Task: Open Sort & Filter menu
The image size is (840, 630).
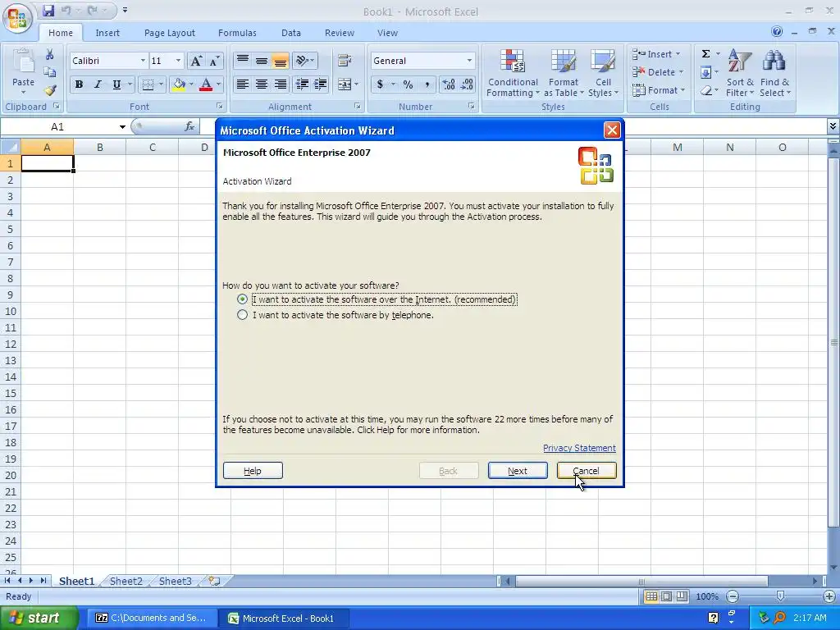Action: pos(740,73)
